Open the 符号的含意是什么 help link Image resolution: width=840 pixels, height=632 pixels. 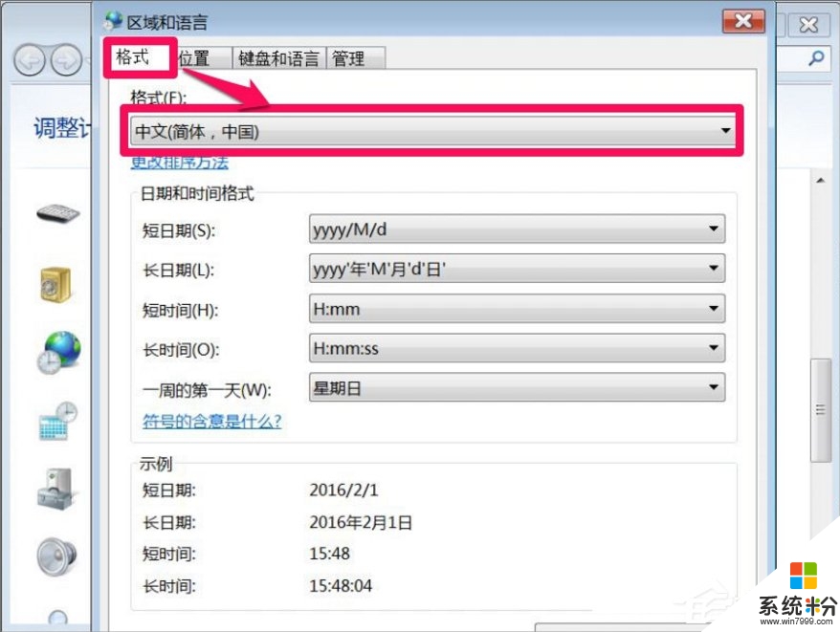pyautogui.click(x=211, y=422)
